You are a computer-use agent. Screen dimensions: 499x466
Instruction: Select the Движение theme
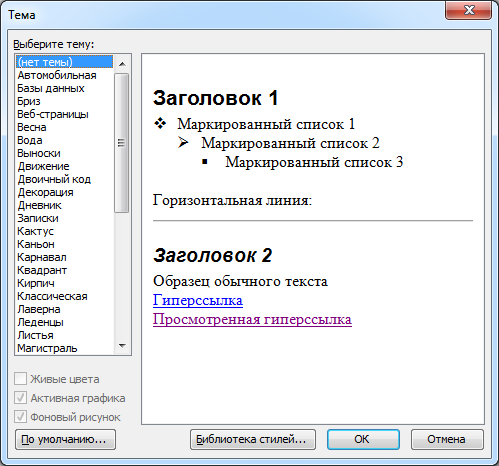pos(65,166)
